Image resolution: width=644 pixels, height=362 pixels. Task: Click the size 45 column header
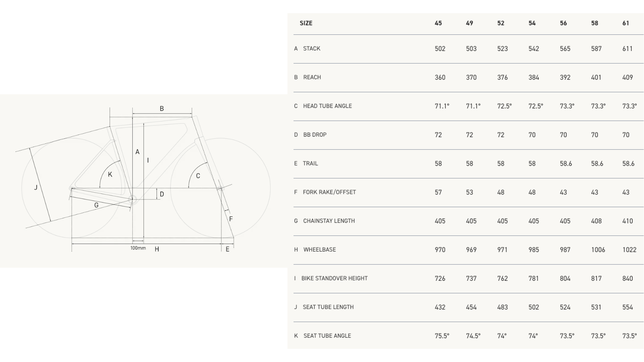click(x=438, y=23)
